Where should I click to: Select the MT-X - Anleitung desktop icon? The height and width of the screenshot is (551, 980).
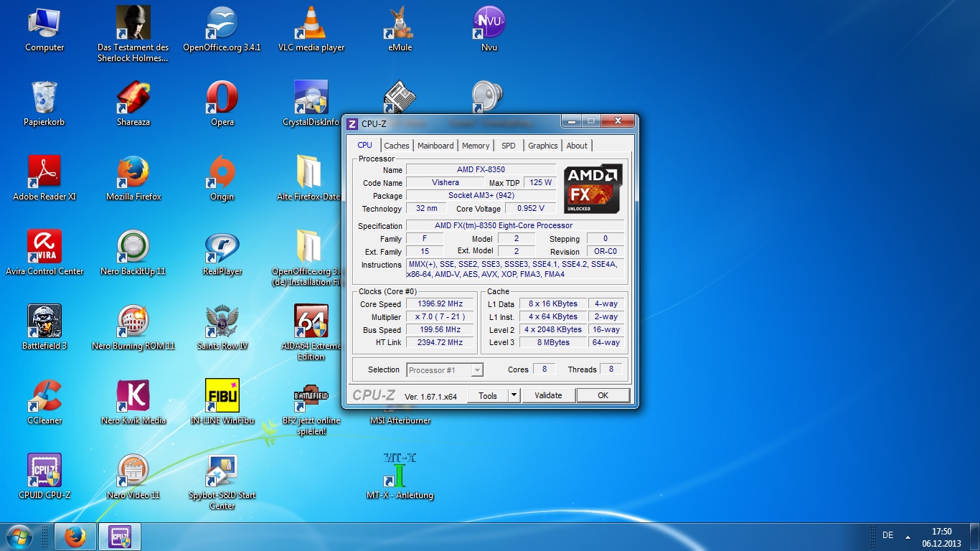pyautogui.click(x=400, y=478)
